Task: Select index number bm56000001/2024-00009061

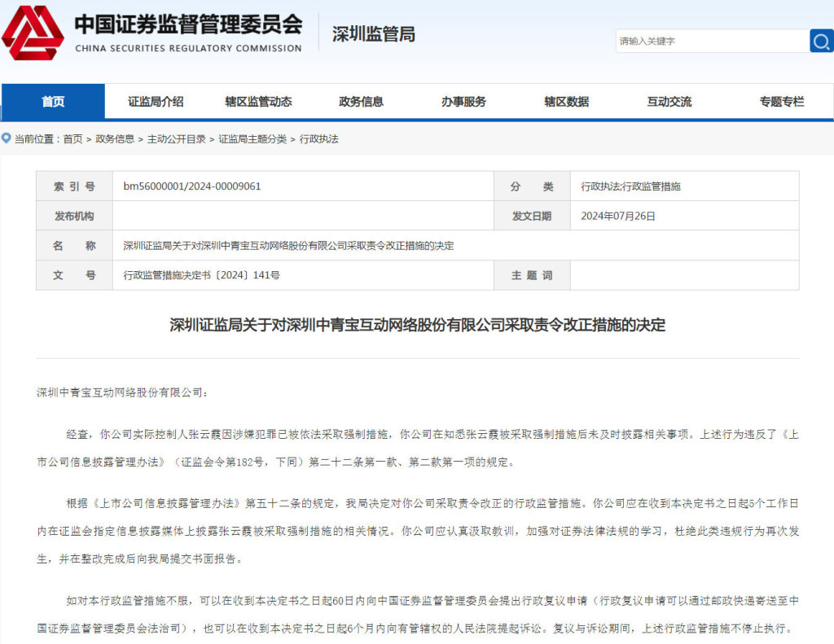Action: 192,186
